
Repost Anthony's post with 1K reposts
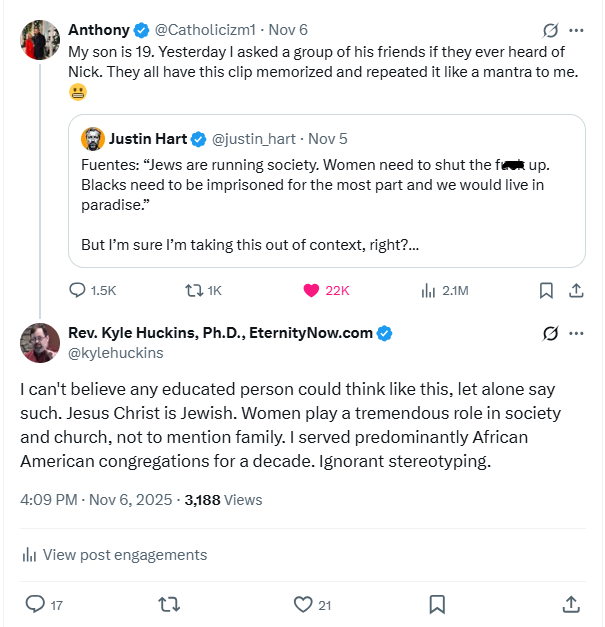[x=195, y=290]
